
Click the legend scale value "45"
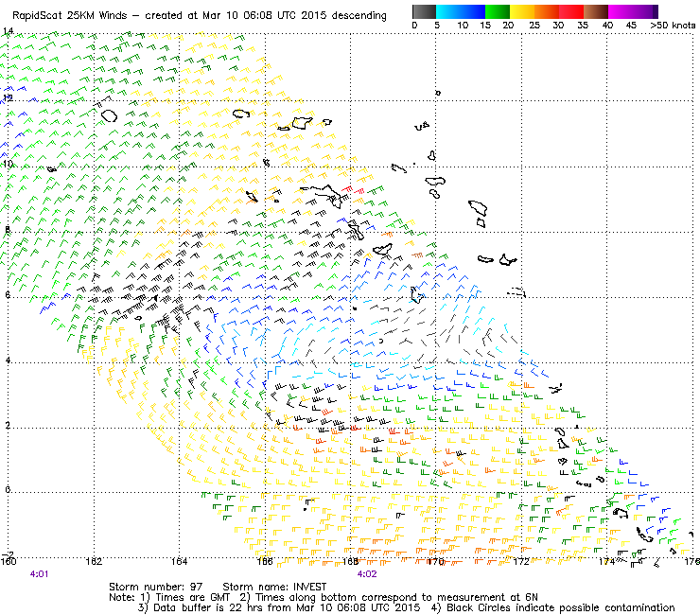(x=631, y=26)
